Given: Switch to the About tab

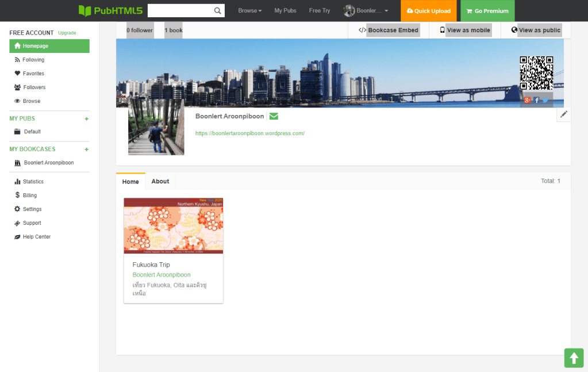Looking at the screenshot, I should pyautogui.click(x=160, y=181).
